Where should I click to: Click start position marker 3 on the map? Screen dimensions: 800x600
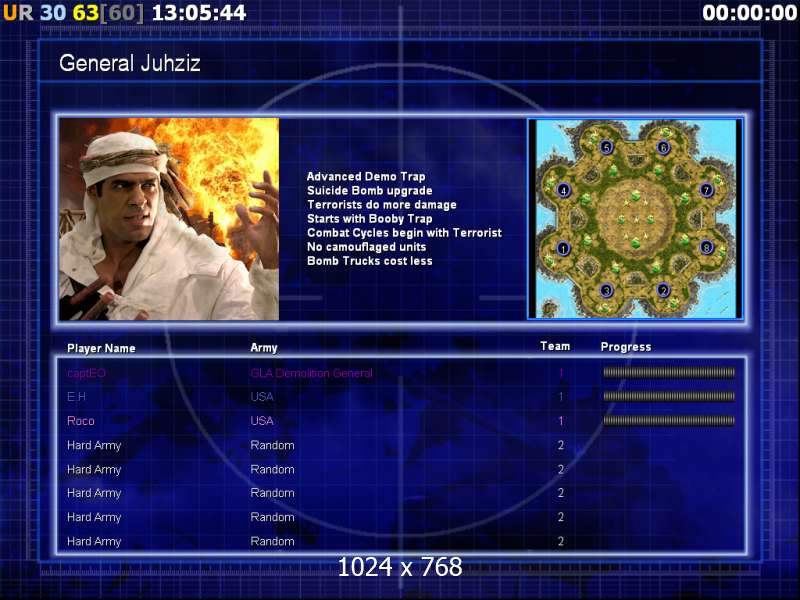tap(606, 290)
